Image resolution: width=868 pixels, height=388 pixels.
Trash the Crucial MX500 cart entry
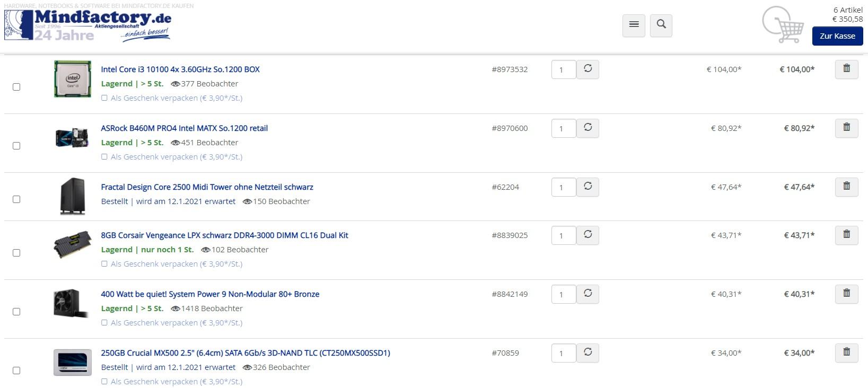846,352
